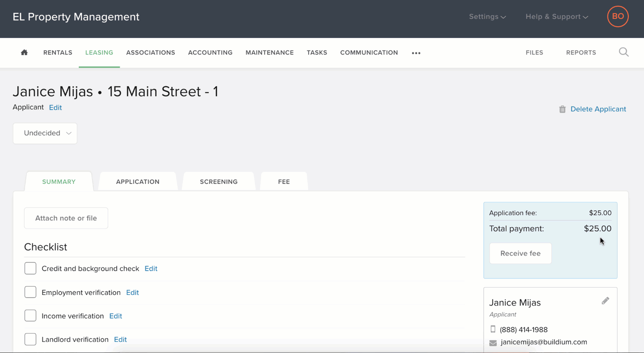Click the pencil icon beside Janice Mijas
The width and height of the screenshot is (644, 353).
tap(605, 301)
